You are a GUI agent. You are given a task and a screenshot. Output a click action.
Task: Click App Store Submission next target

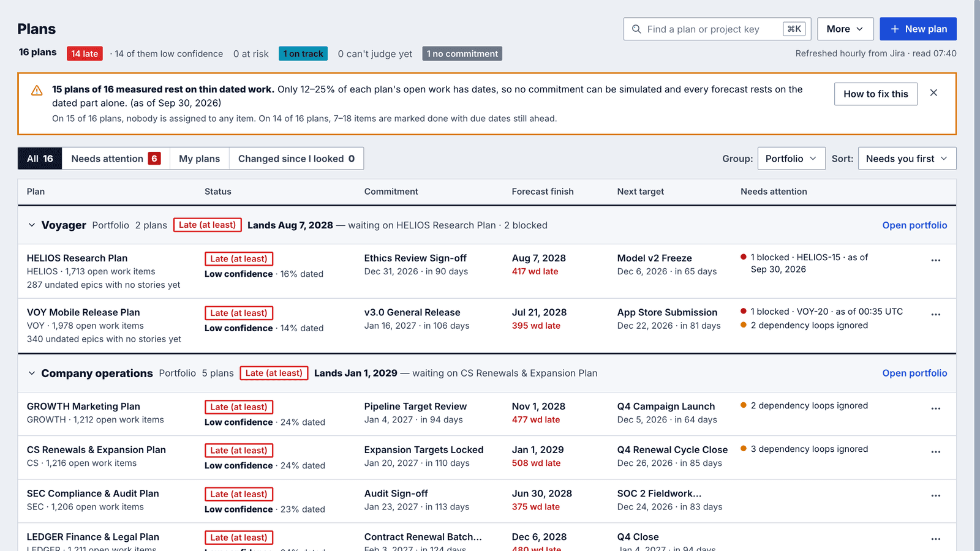point(667,312)
